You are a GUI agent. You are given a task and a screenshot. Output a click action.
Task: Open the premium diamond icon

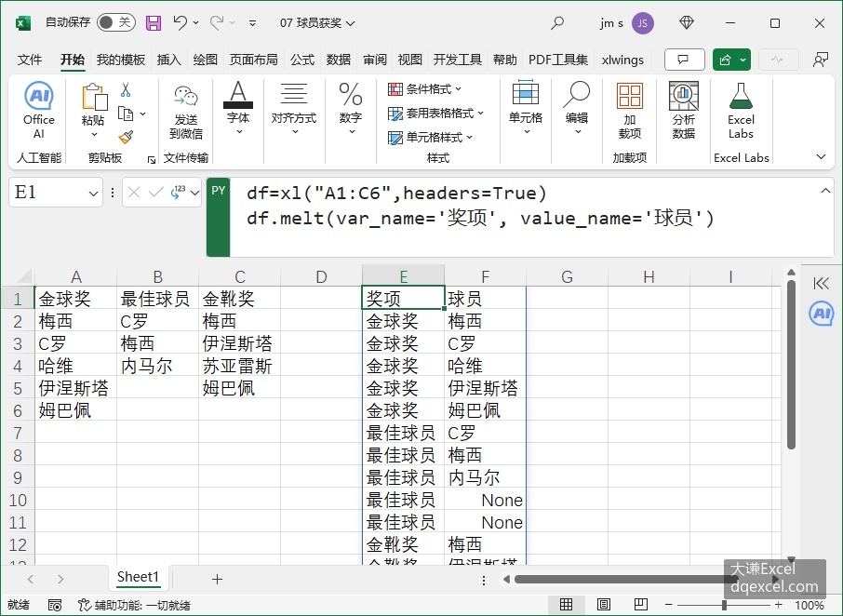(x=687, y=23)
